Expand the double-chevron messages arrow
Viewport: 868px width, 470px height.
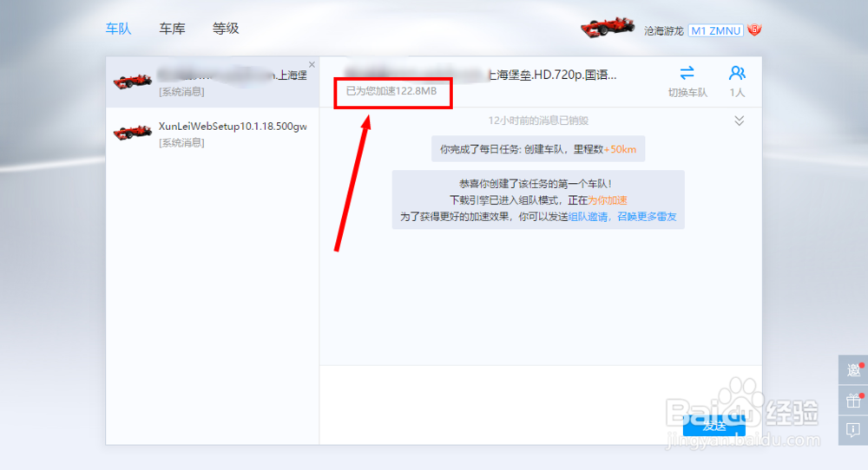pyautogui.click(x=739, y=121)
